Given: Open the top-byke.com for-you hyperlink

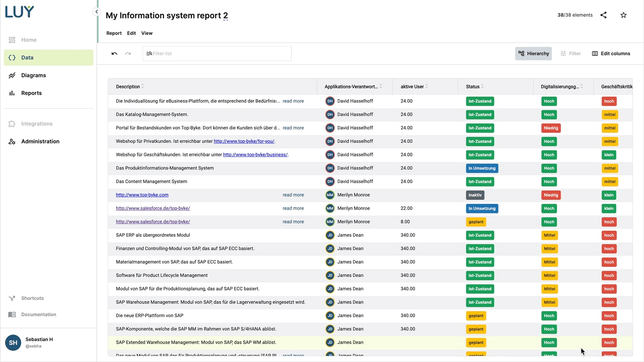Looking at the screenshot, I should pos(244,141).
